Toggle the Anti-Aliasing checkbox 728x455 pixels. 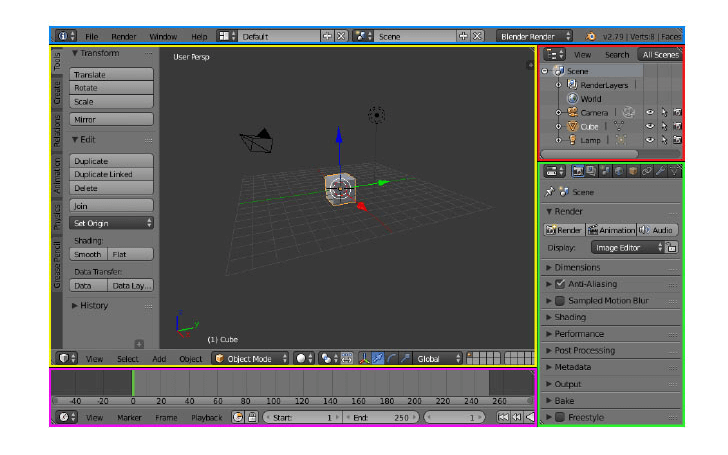coord(560,284)
